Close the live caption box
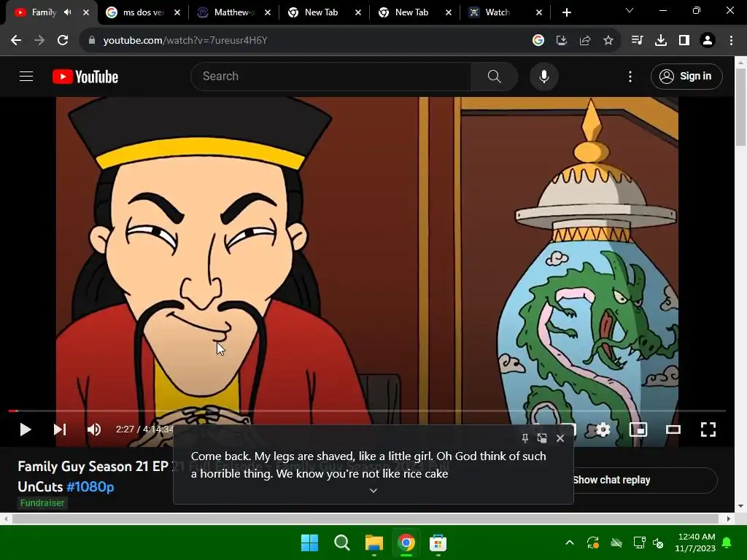Viewport: 747px width, 560px height. [560, 438]
